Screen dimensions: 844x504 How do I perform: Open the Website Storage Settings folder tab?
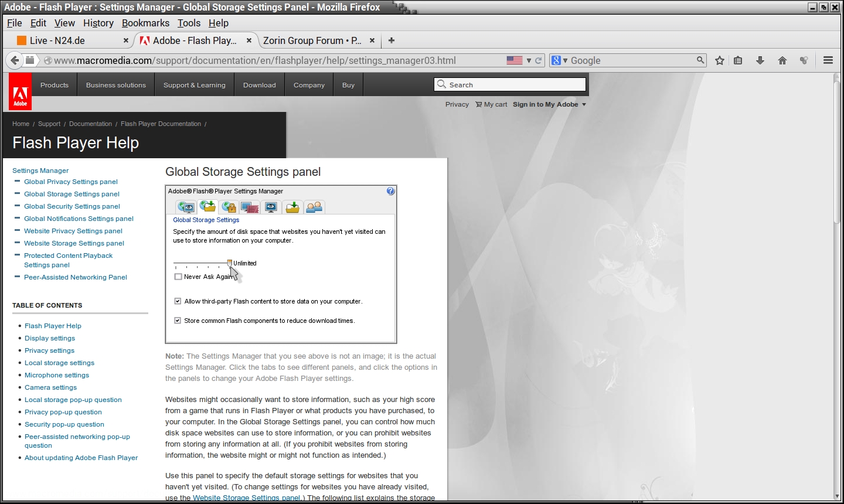(292, 207)
